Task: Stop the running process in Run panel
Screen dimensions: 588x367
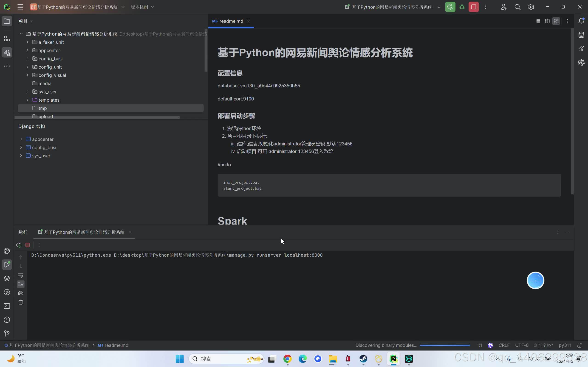Action: (x=28, y=245)
